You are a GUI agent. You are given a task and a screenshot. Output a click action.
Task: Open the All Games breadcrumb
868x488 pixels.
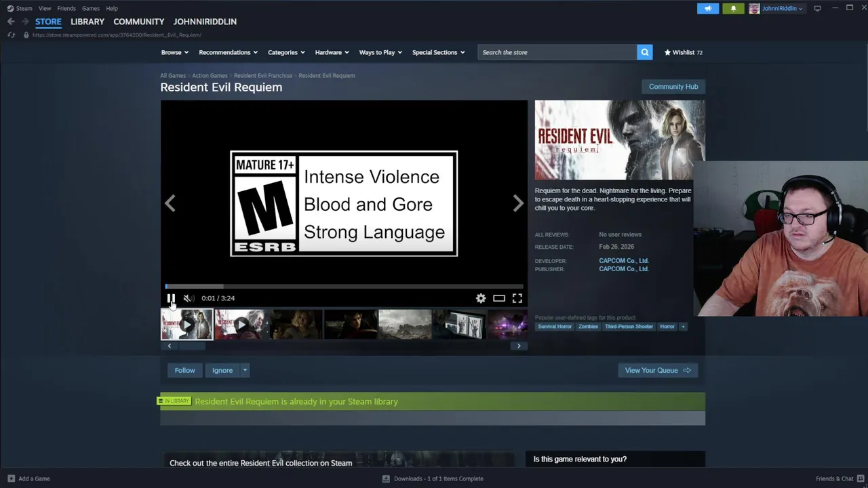(173, 75)
